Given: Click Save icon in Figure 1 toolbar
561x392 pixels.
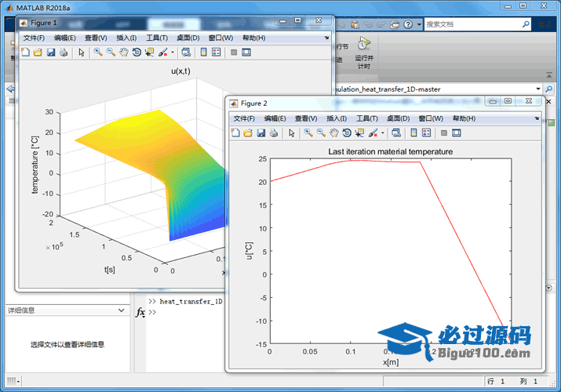Looking at the screenshot, I should 50,53.
